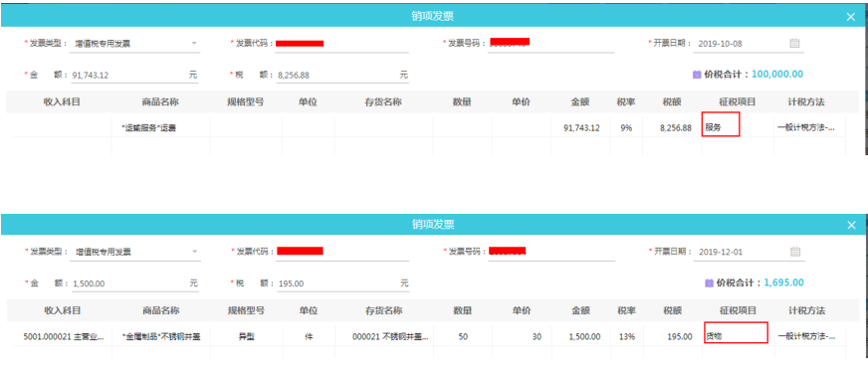Close the upper 销项发票 dialog
Viewport: 868px width, 372px height.
point(851,17)
